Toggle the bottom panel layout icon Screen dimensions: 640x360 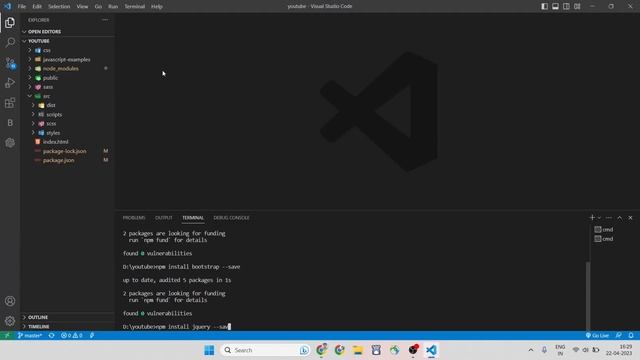[556, 6]
